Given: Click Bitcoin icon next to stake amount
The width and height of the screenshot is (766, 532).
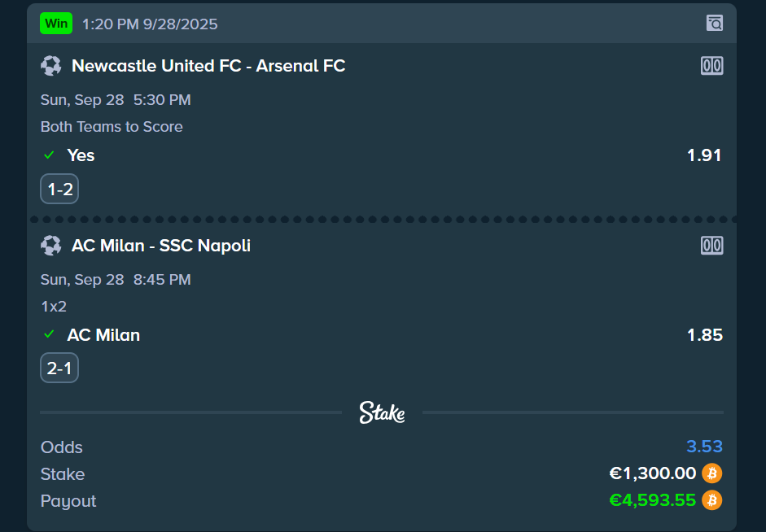Looking at the screenshot, I should coord(712,473).
